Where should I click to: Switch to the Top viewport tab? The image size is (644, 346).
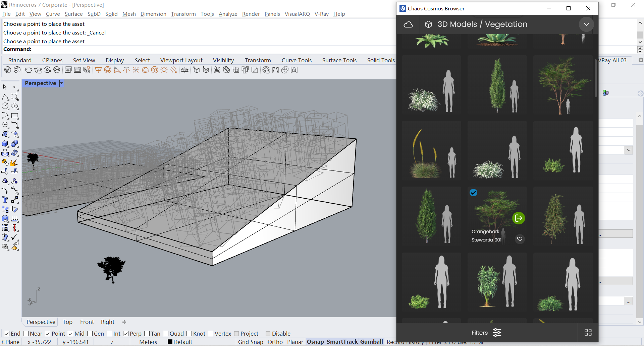(x=67, y=322)
